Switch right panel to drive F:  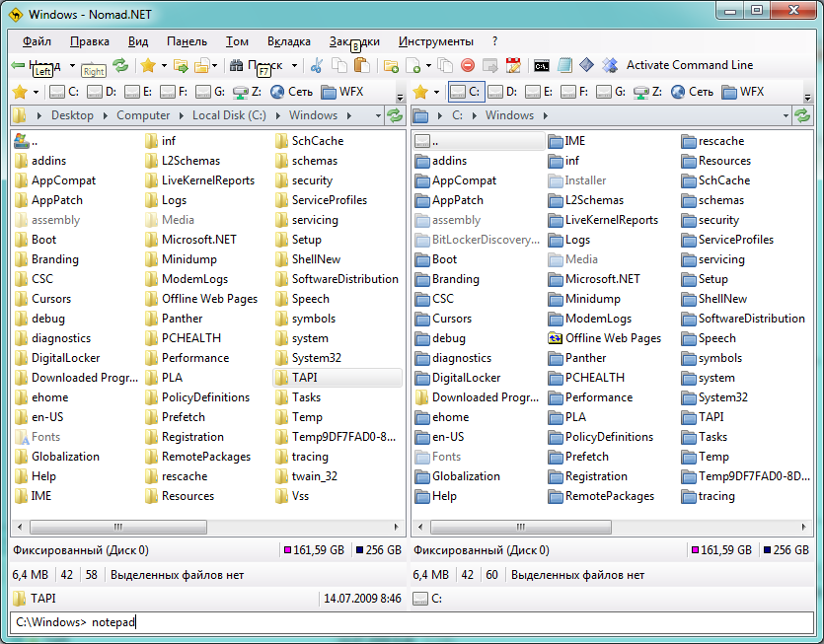coord(574,92)
